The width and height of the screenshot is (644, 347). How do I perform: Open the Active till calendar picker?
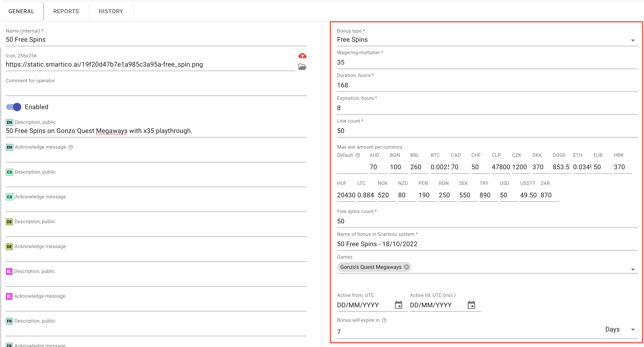point(471,305)
